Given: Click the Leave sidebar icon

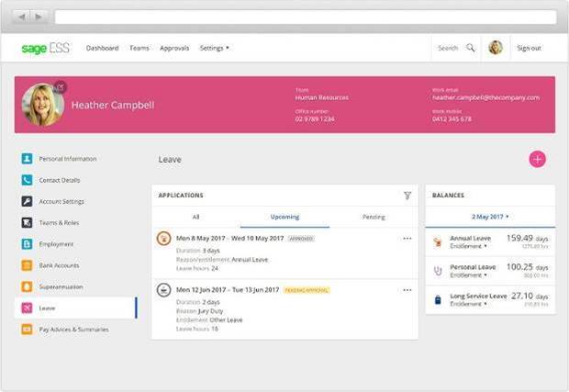Looking at the screenshot, I should click(x=27, y=308).
